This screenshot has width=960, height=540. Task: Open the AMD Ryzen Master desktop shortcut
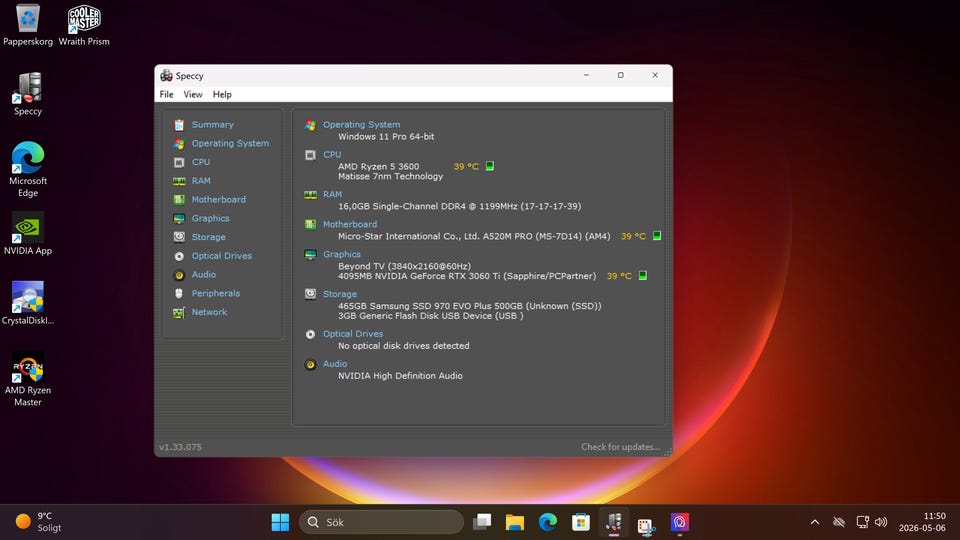tap(28, 379)
